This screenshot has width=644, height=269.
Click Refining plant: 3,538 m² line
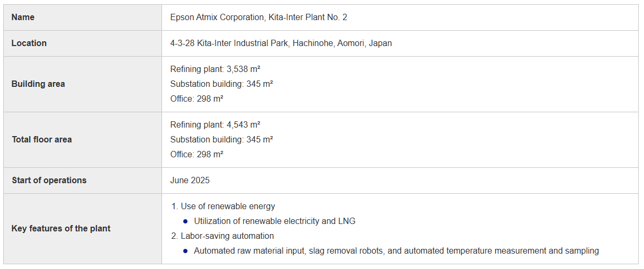click(215, 69)
